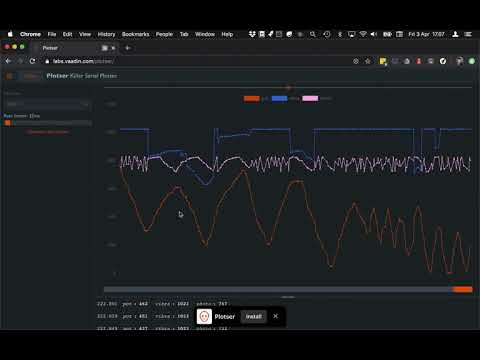Open the Wi-Fi status menu
The height and width of the screenshot is (360, 480).
tap(363, 34)
